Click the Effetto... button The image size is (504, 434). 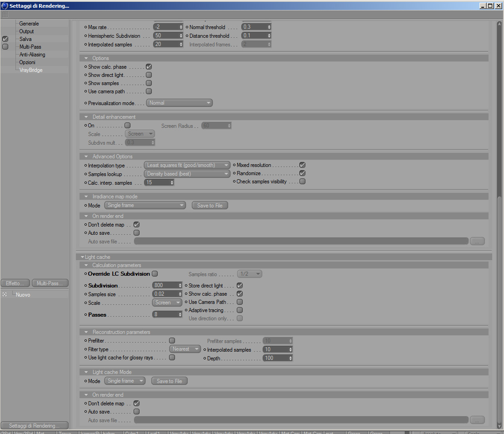click(x=15, y=283)
